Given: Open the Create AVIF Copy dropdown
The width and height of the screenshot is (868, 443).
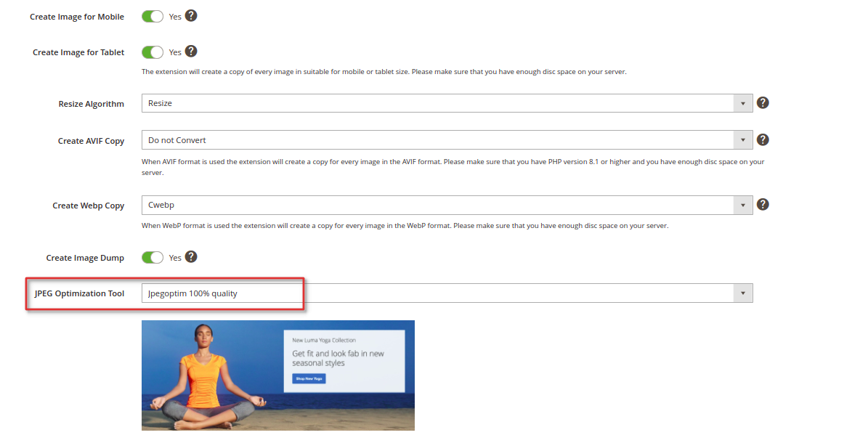Looking at the screenshot, I should pos(447,140).
